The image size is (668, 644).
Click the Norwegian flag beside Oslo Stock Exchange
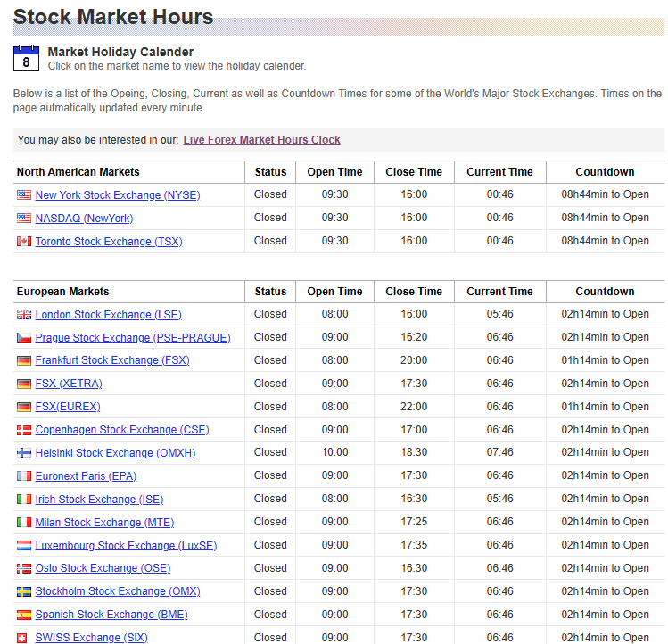[x=24, y=568]
